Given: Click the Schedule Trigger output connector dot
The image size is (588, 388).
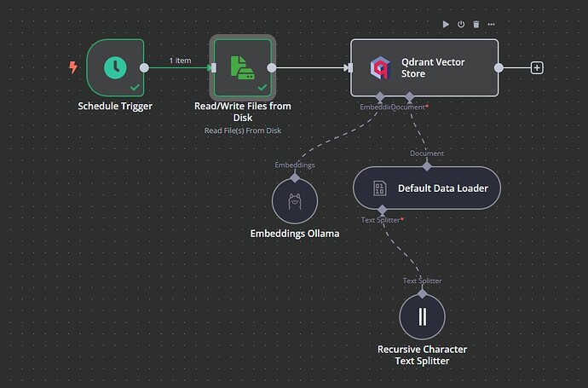Looking at the screenshot, I should (x=144, y=68).
